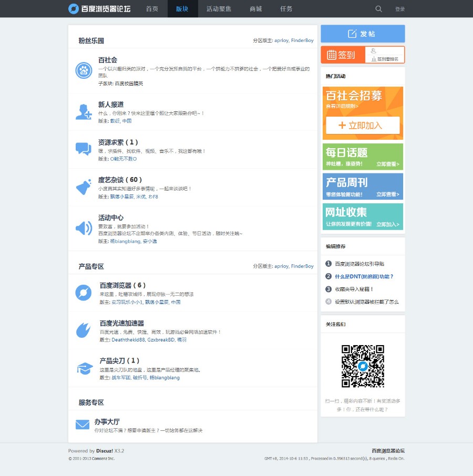Open the 商城 navigation tab

pyautogui.click(x=256, y=9)
